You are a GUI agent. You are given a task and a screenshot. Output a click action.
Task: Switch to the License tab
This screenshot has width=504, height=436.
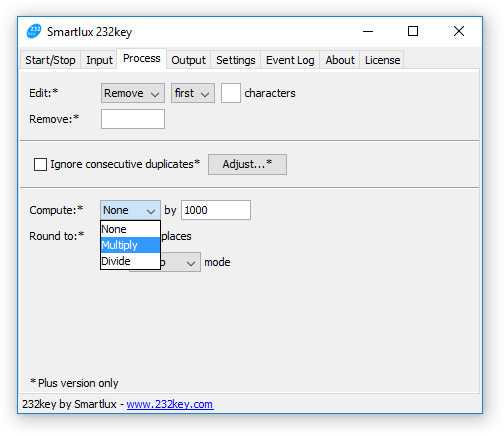(382, 60)
